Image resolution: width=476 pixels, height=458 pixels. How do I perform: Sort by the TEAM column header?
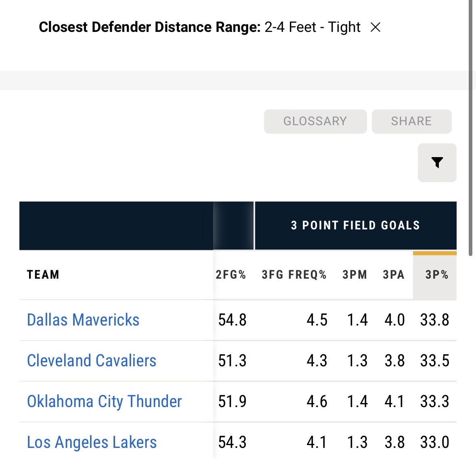coord(43,275)
